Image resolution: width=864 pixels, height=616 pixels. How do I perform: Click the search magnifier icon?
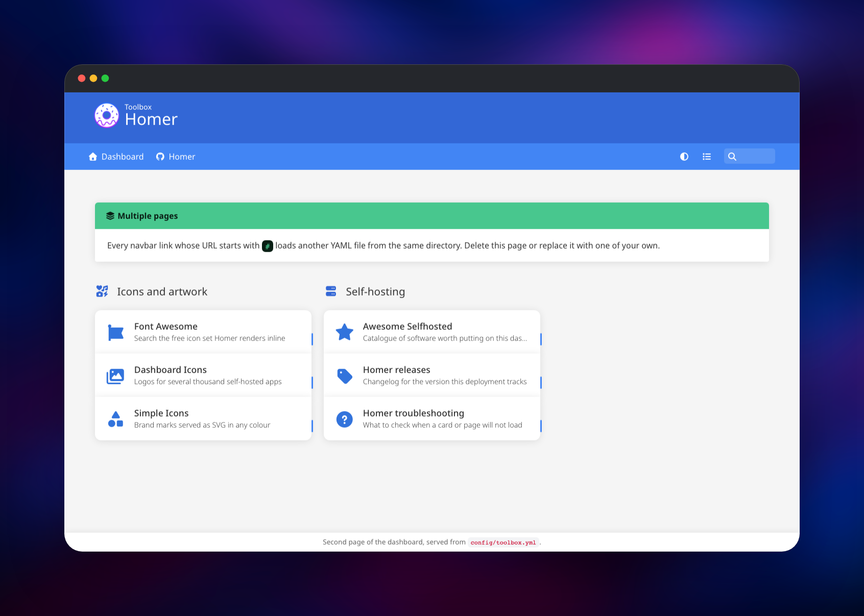(x=732, y=157)
